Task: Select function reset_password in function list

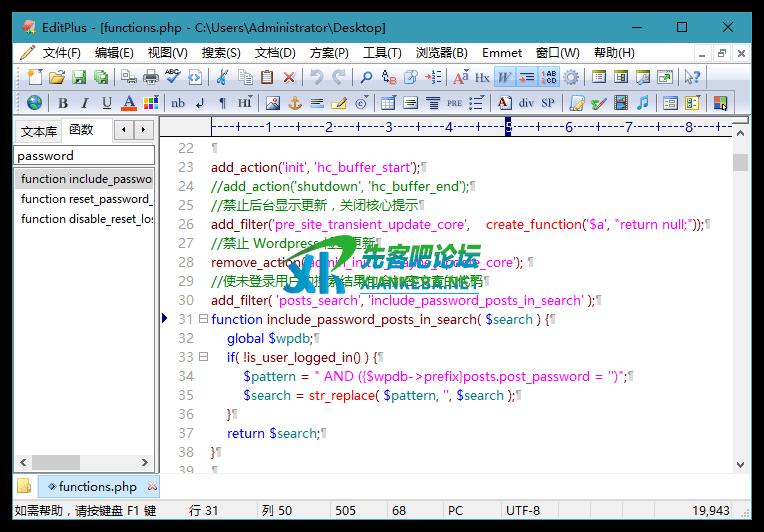Action: (x=86, y=199)
